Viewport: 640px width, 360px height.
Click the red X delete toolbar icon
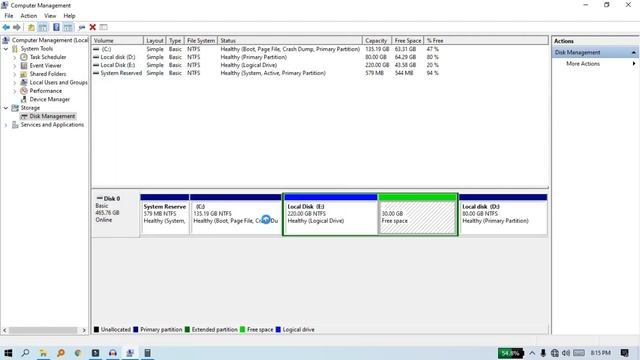pos(93,27)
